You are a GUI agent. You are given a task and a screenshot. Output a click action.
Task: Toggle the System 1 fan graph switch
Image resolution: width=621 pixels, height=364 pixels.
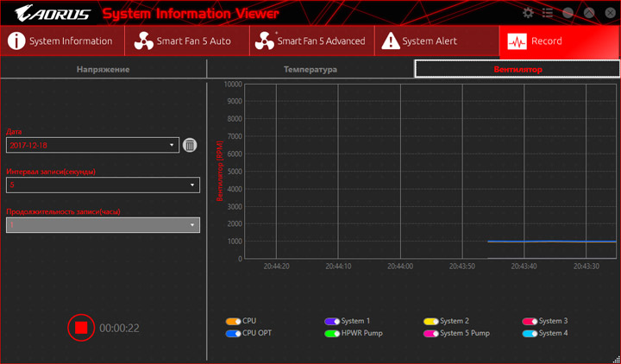332,321
